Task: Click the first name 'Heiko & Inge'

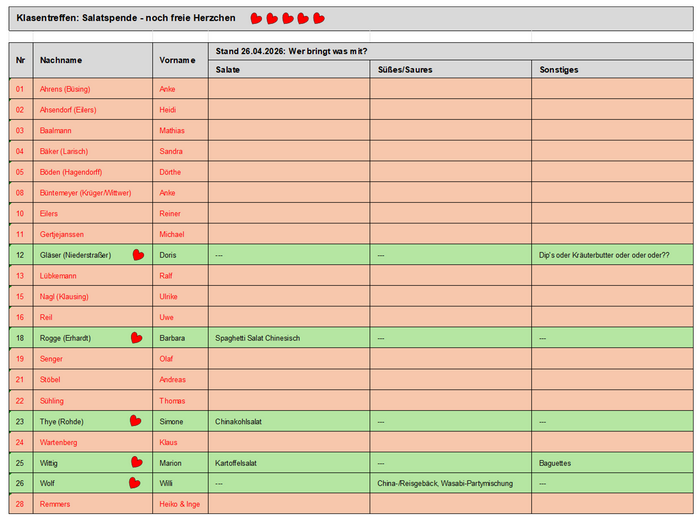Action: coord(179,504)
